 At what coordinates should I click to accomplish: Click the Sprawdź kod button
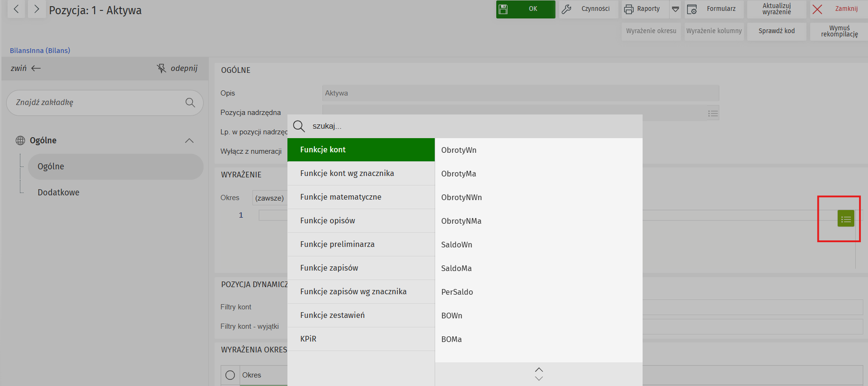(x=776, y=31)
